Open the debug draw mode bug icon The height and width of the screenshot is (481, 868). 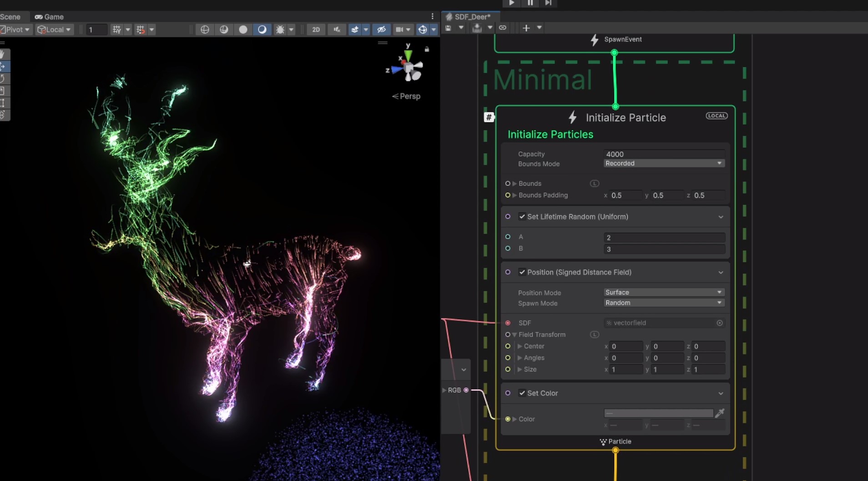pos(280,30)
